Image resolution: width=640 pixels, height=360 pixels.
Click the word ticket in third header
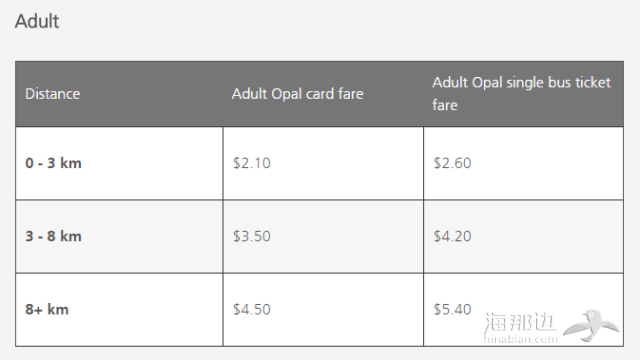tap(593, 82)
